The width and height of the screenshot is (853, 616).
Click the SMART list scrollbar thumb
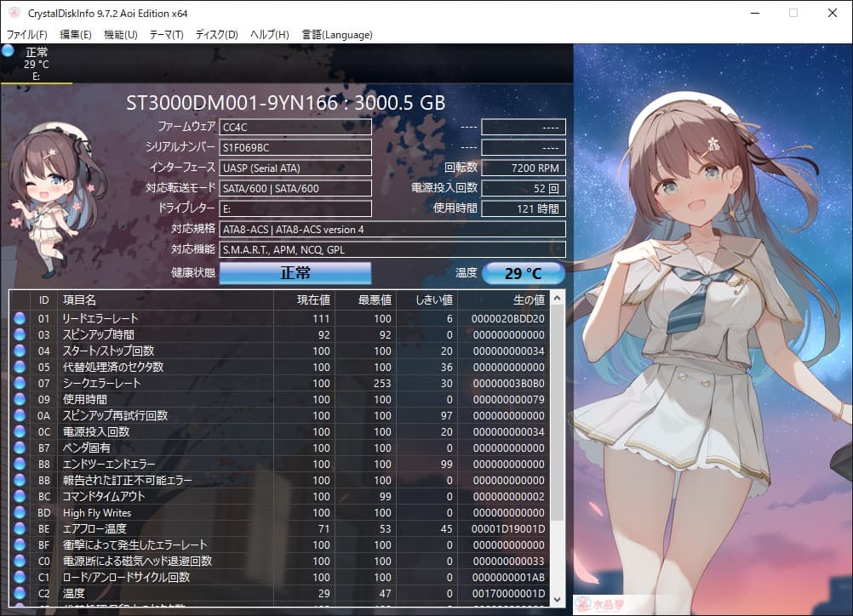click(557, 414)
